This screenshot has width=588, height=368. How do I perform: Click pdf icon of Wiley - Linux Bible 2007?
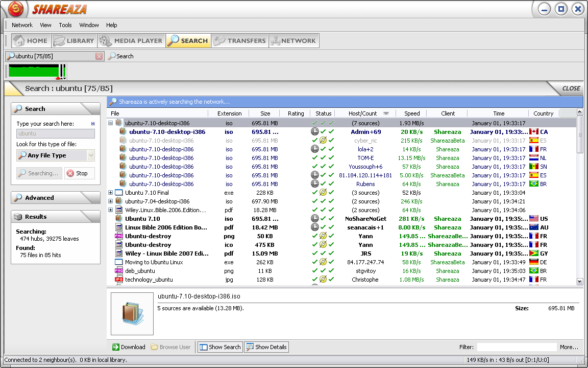coord(119,254)
